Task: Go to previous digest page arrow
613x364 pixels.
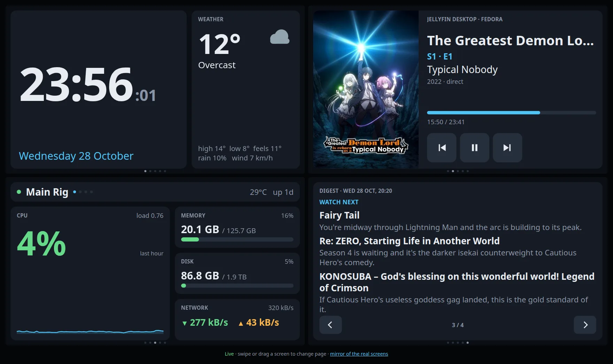Action: click(x=331, y=325)
